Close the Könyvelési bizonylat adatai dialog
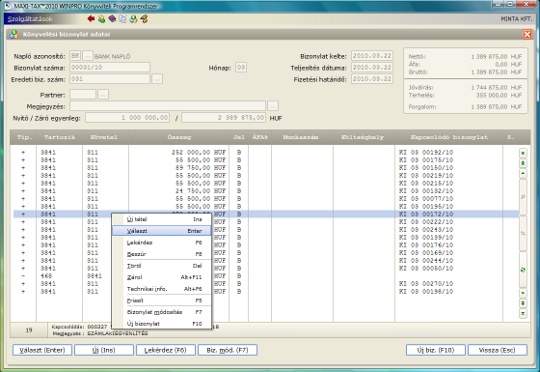 coord(527,34)
